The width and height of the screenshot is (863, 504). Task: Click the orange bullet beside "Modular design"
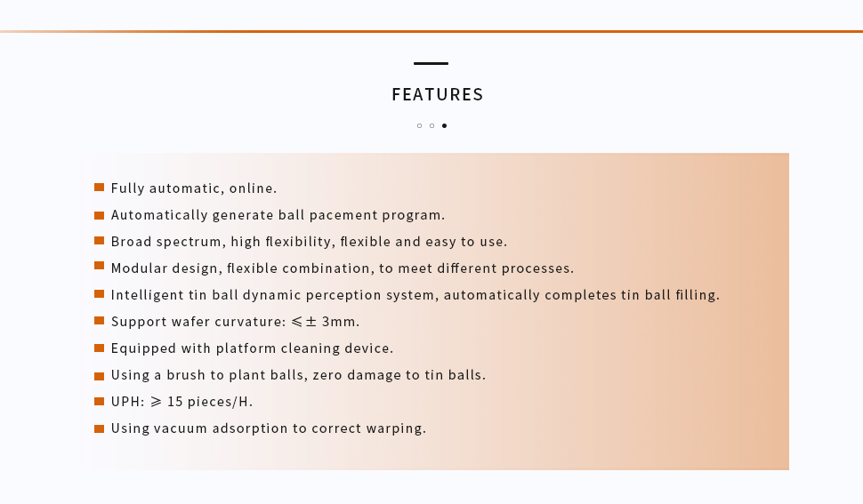click(x=99, y=266)
